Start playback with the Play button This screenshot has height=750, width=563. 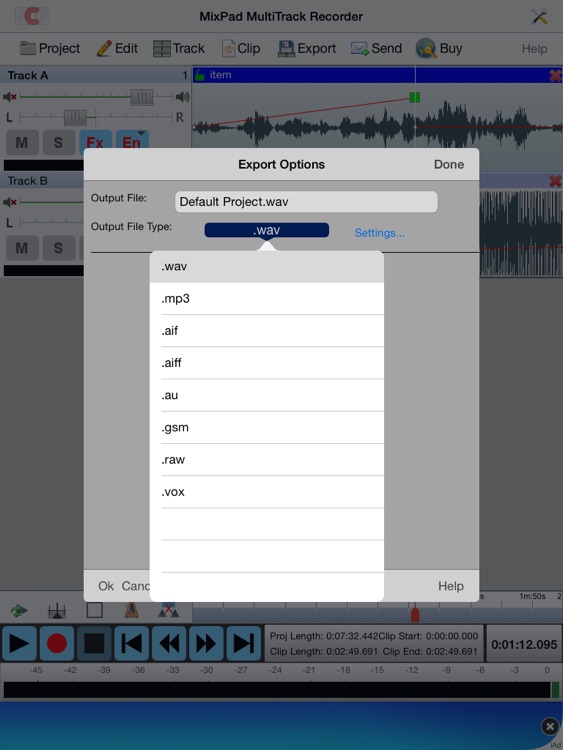[x=19, y=643]
